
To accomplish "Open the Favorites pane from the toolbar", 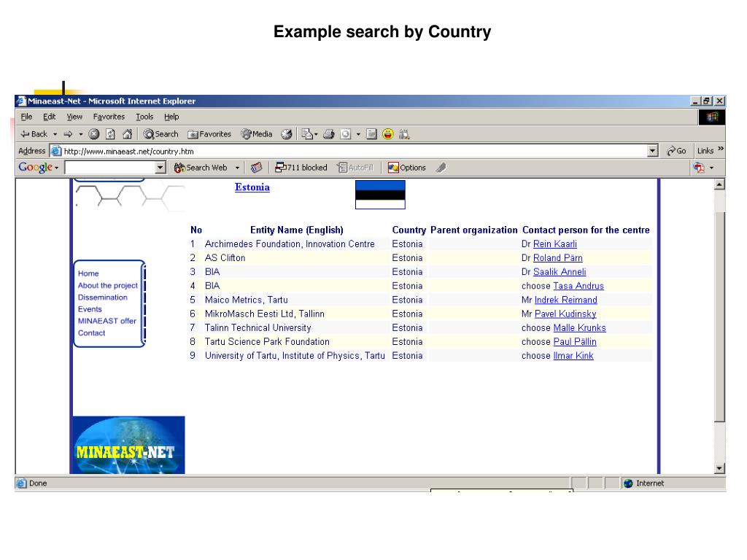I will (209, 134).
